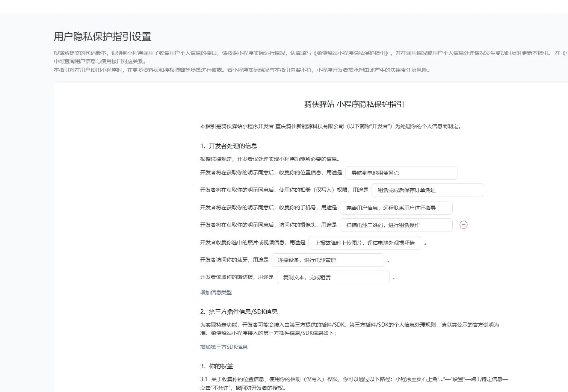The height and width of the screenshot is (392, 568).
Task: Remove the camera access row with minus icon
Action: pos(464,225)
